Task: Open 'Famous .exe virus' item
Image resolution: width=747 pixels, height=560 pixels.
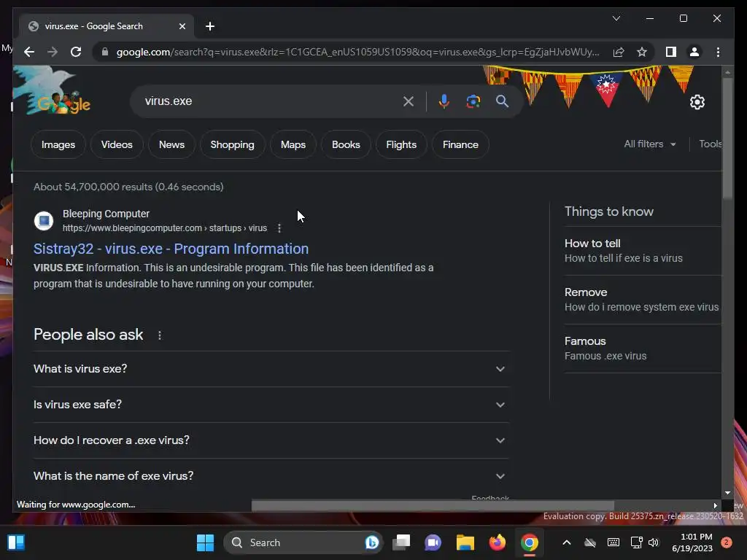Action: click(642, 349)
